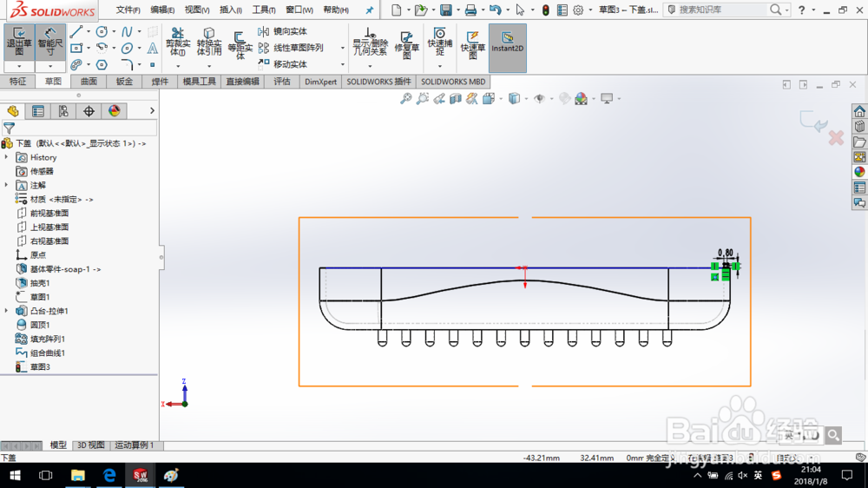
Task: Cancel the sketch using the red X corner
Action: tap(836, 138)
